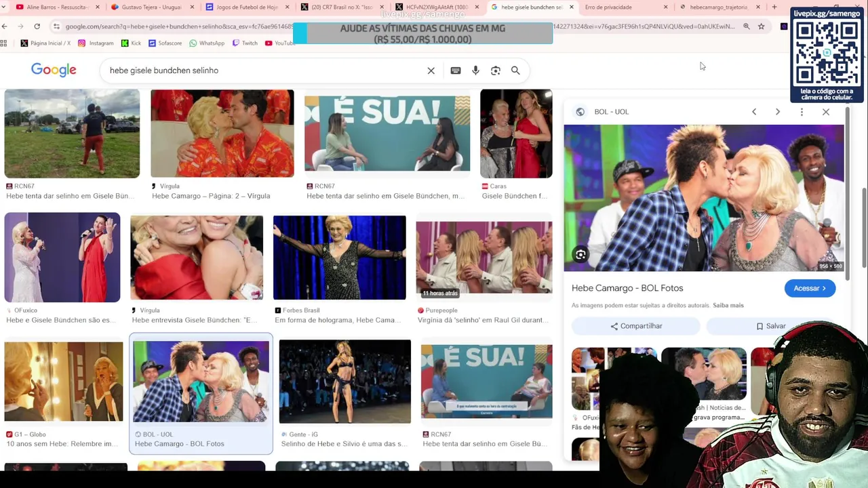This screenshot has height=488, width=868.
Task: Open 'Hebe Camargo – Página: 2 – Virgula' link
Action: (211, 196)
